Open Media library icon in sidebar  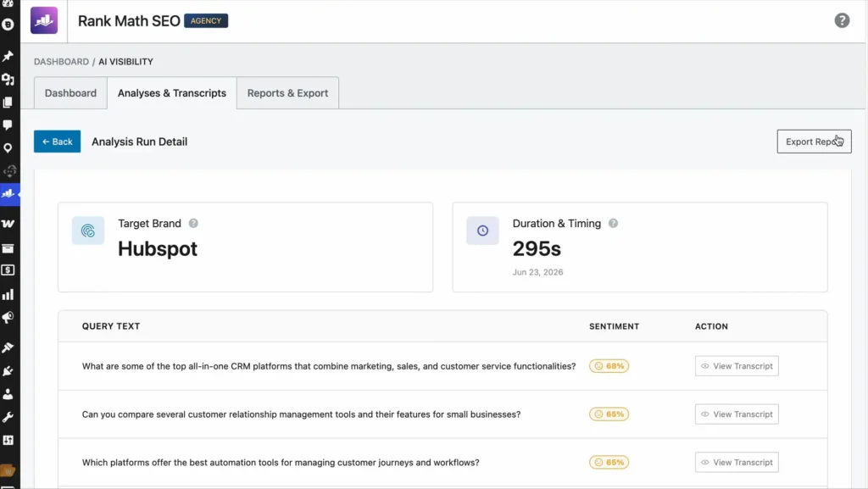click(x=8, y=80)
